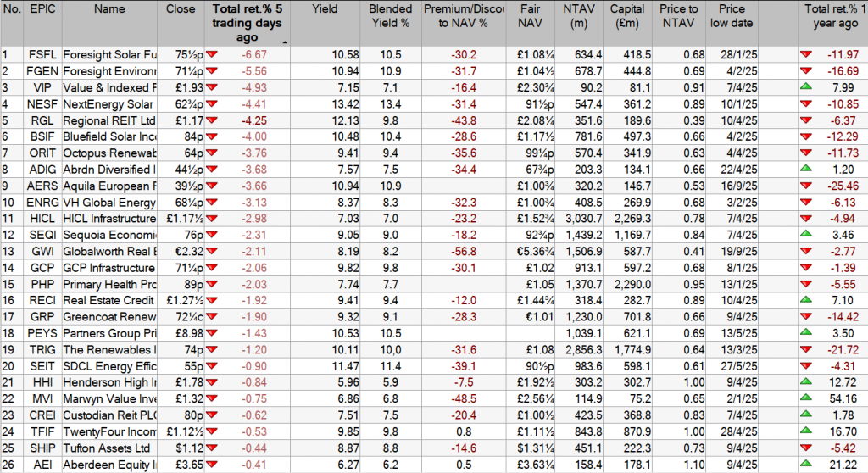
Task: Select GCP Infrastructure name cell
Action: point(109,268)
